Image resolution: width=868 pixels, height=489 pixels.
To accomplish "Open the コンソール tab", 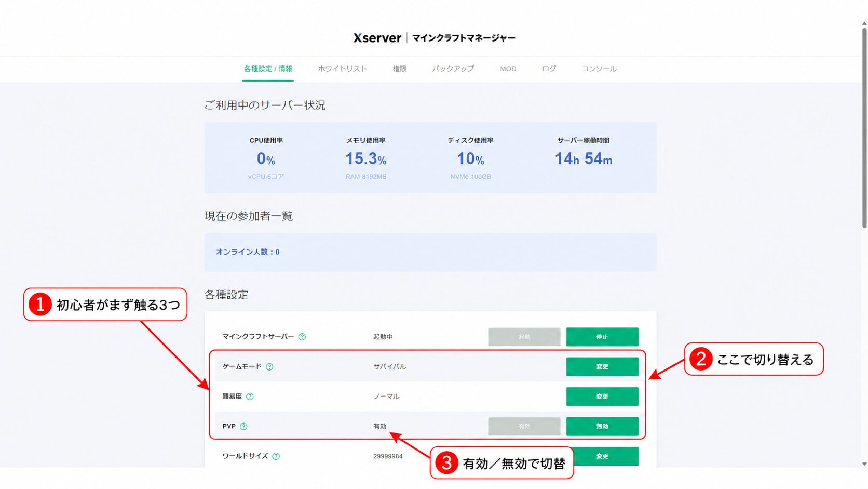I will 599,69.
